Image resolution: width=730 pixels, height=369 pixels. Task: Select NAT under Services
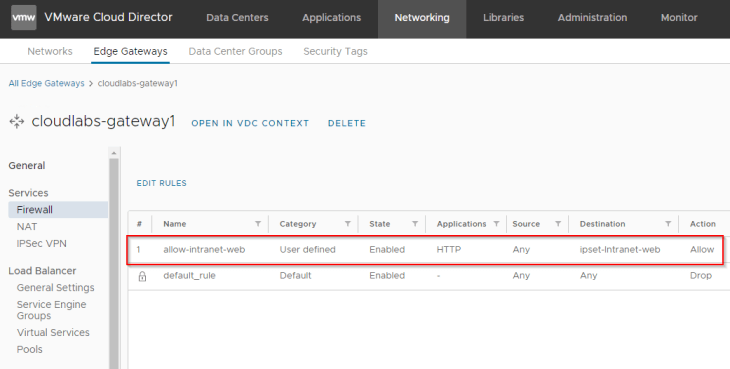[27, 227]
